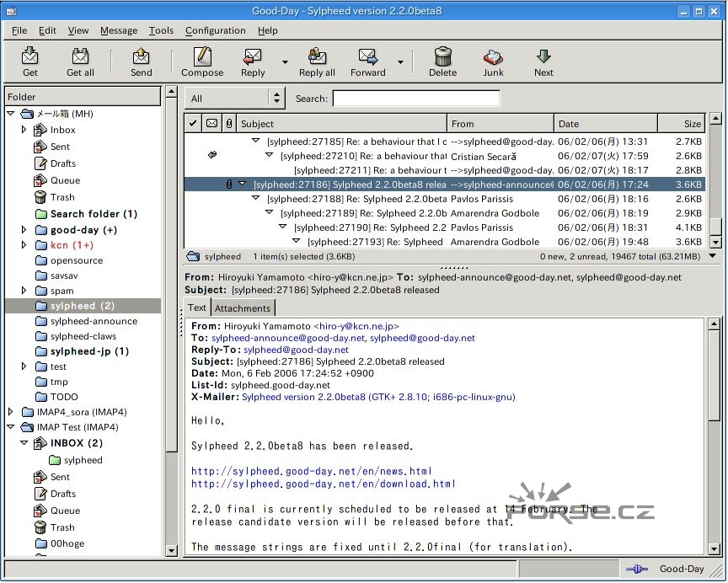Expand the Inbox folder subtree
This screenshot has height=583, width=728.
click(x=24, y=130)
